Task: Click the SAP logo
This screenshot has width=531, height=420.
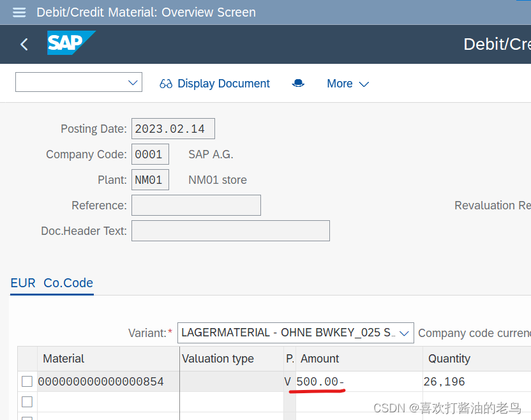Action: (71, 43)
